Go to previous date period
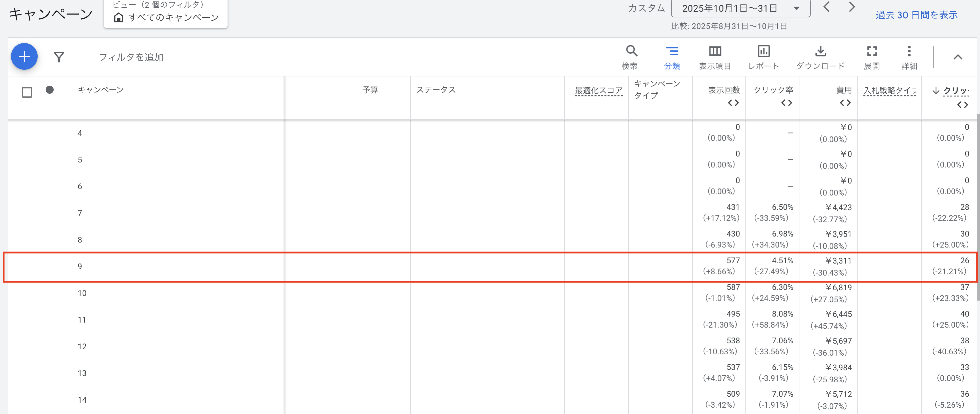This screenshot has height=414, width=980. click(826, 7)
